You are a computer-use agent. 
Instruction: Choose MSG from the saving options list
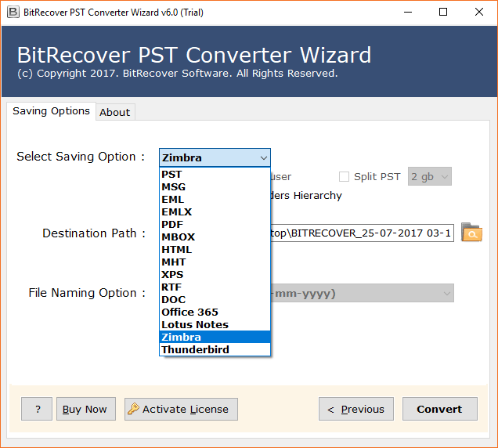point(215,187)
